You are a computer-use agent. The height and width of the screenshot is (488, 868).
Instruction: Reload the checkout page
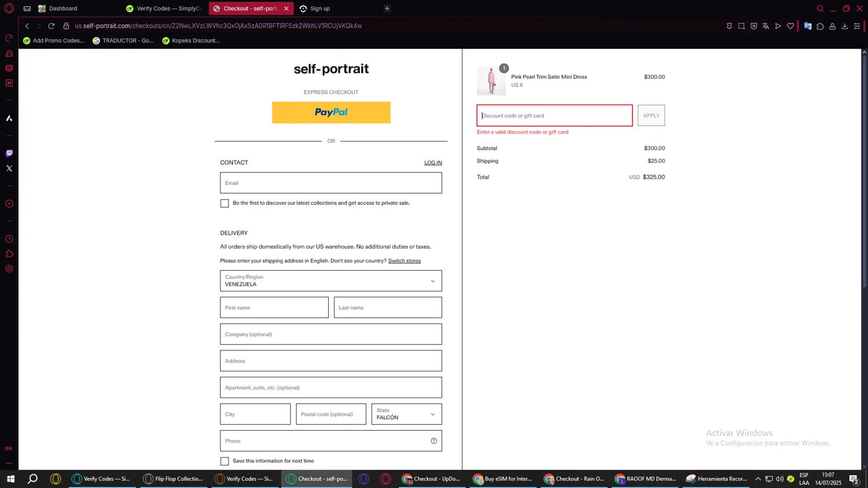click(51, 26)
